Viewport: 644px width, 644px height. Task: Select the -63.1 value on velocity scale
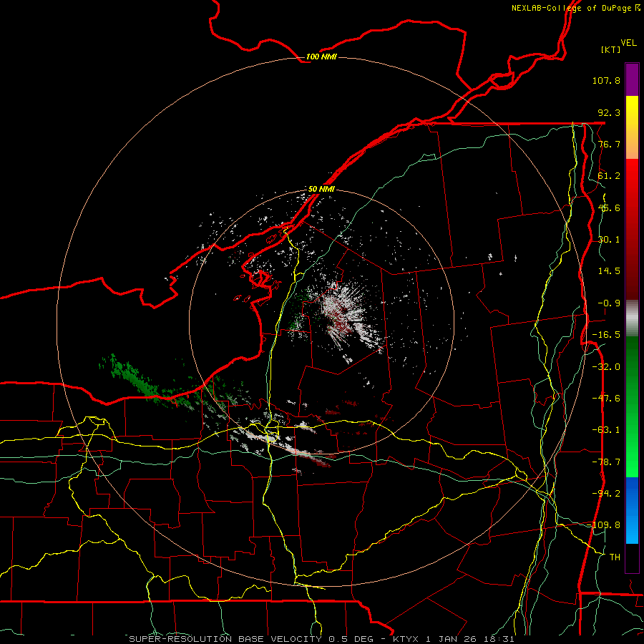(x=606, y=430)
